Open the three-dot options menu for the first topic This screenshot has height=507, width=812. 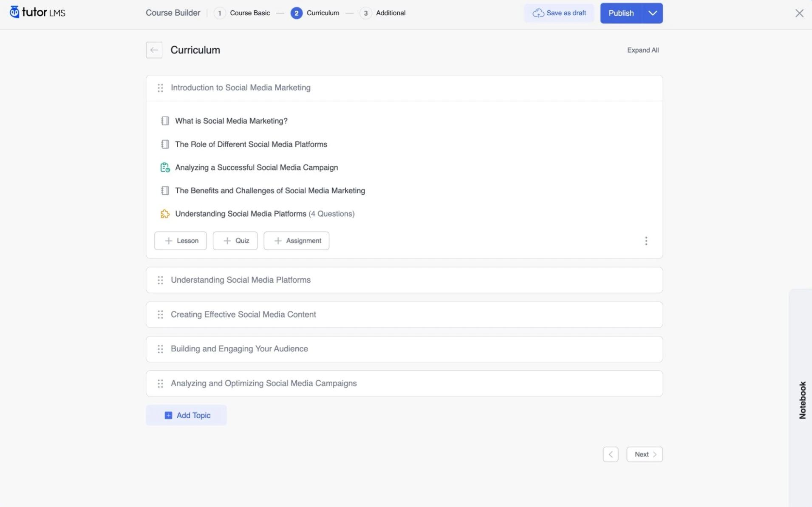click(646, 241)
